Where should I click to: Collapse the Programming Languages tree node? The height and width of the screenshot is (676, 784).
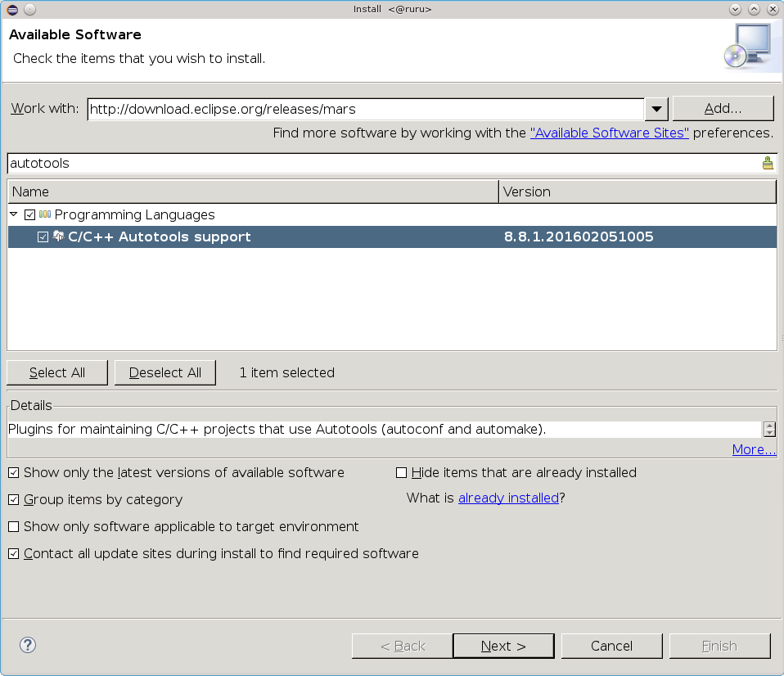click(14, 214)
